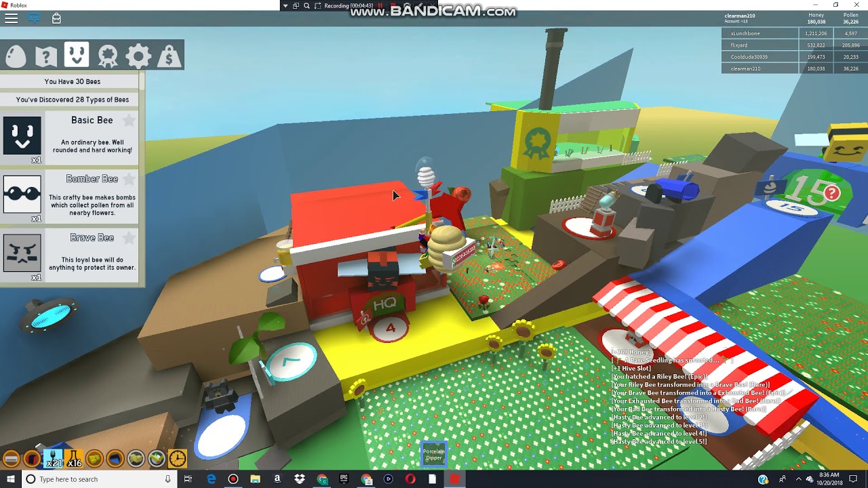Favorite Brave Bee with its star

click(x=128, y=239)
